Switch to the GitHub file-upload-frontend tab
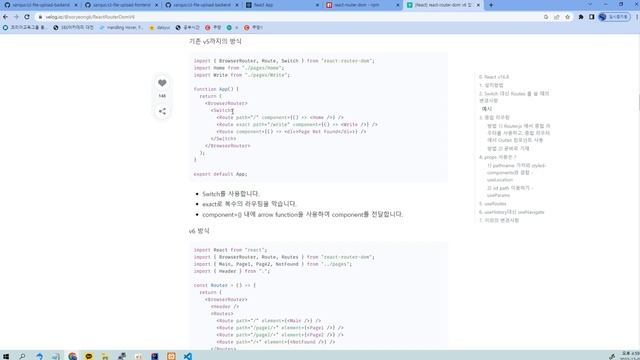 121,5
